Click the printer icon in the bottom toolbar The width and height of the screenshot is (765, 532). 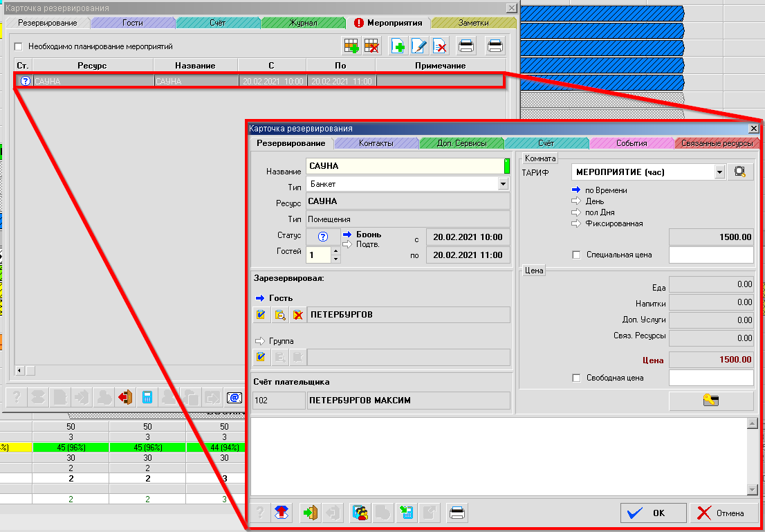pyautogui.click(x=457, y=513)
